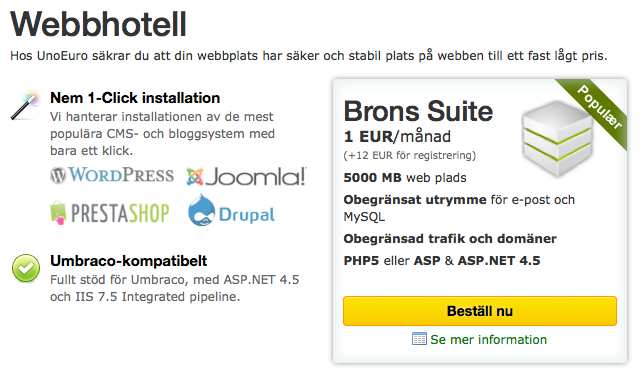The width and height of the screenshot is (640, 375).
Task: Click the table icon beside Se mer information
Action: [419, 339]
